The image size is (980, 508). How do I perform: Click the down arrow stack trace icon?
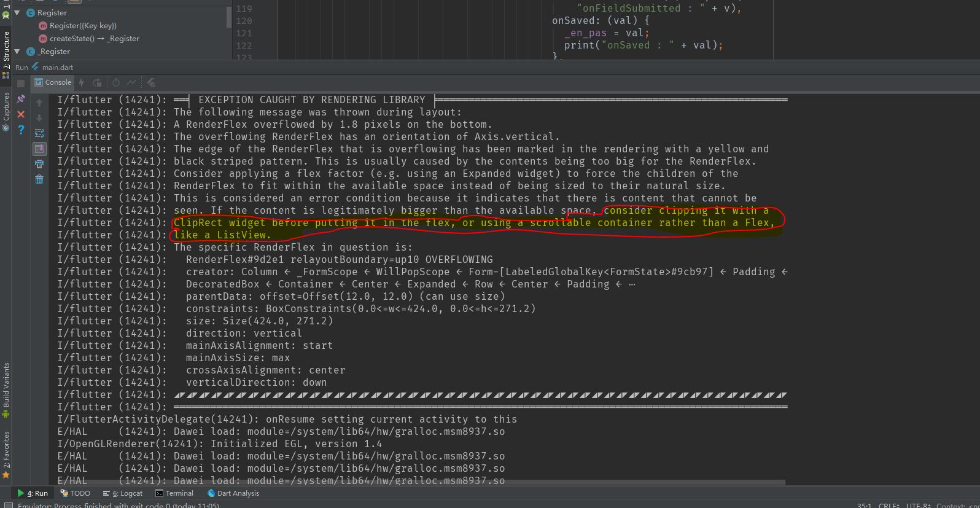pyautogui.click(x=39, y=117)
